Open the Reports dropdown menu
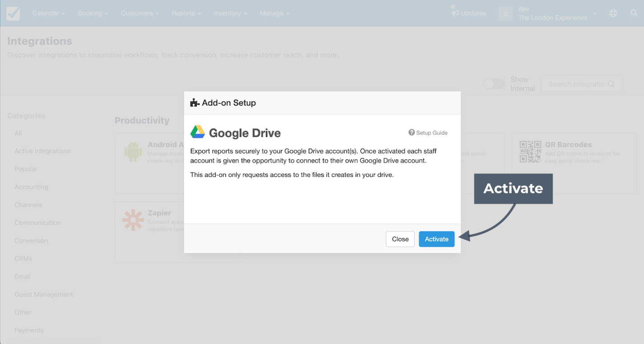This screenshot has width=644, height=344. [x=186, y=14]
